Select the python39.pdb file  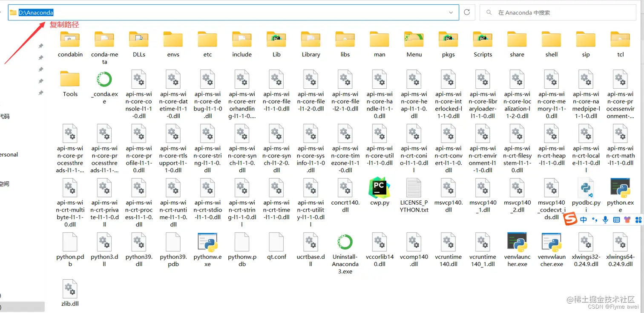[x=173, y=250]
